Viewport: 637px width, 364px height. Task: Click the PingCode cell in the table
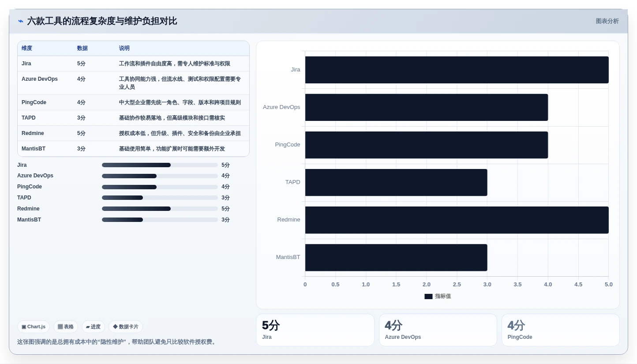click(x=34, y=102)
